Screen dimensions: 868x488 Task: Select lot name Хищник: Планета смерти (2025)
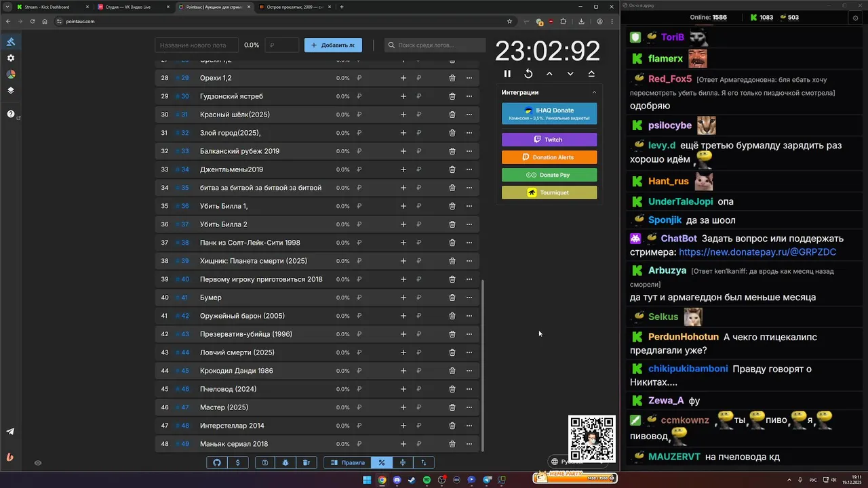coord(254,261)
